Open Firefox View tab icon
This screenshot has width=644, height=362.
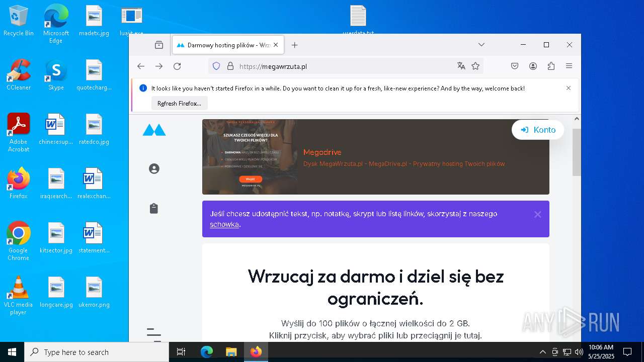pos(159,45)
